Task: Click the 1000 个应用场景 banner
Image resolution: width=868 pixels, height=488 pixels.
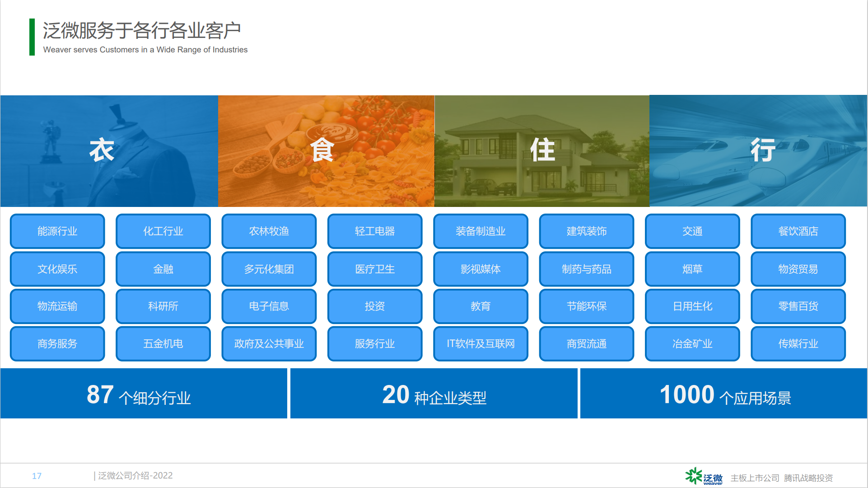Action: coord(723,394)
